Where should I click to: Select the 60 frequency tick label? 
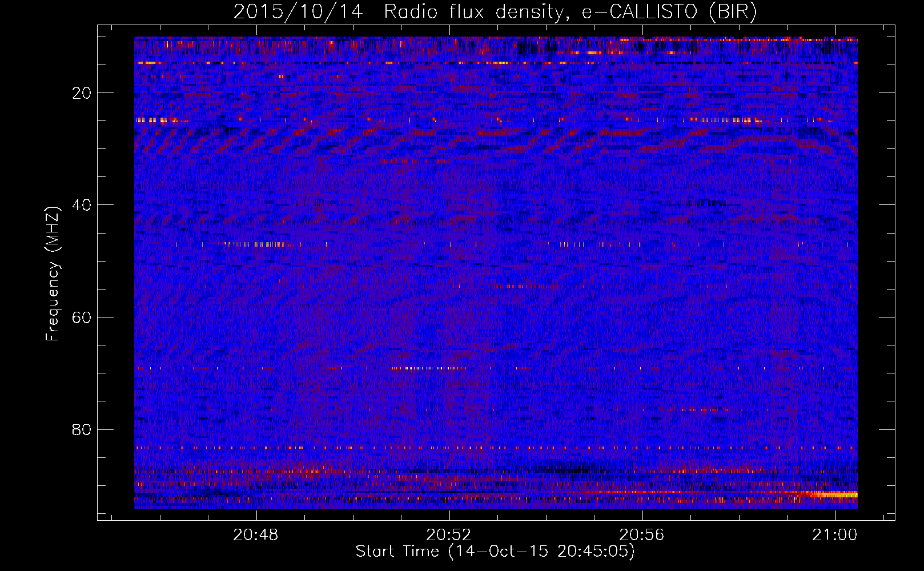point(82,317)
